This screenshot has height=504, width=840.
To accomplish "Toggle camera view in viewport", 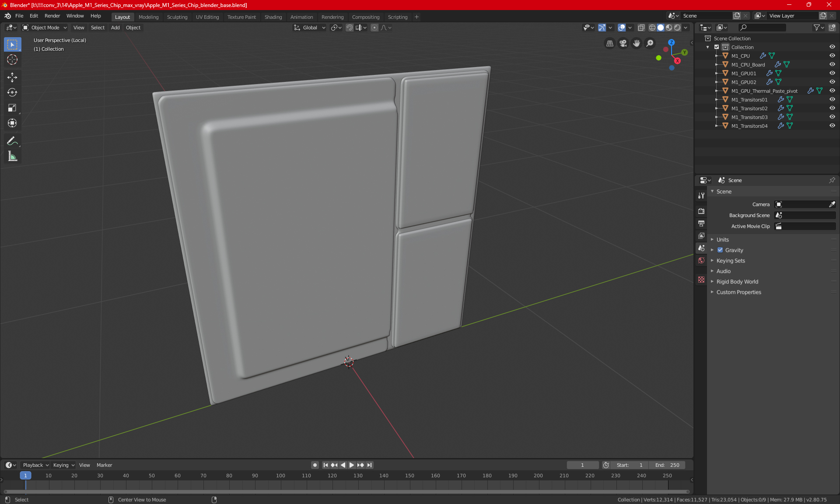I will [x=623, y=43].
